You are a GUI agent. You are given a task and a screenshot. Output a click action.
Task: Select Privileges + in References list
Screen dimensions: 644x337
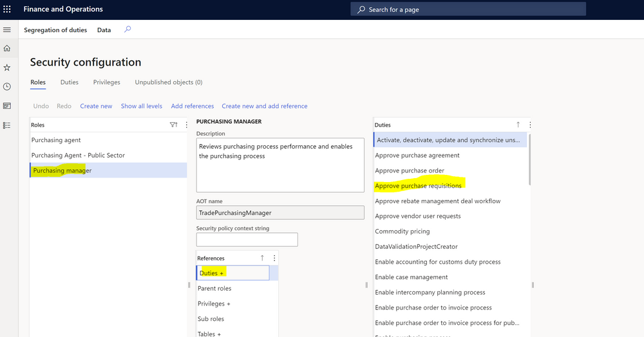pyautogui.click(x=237, y=304)
